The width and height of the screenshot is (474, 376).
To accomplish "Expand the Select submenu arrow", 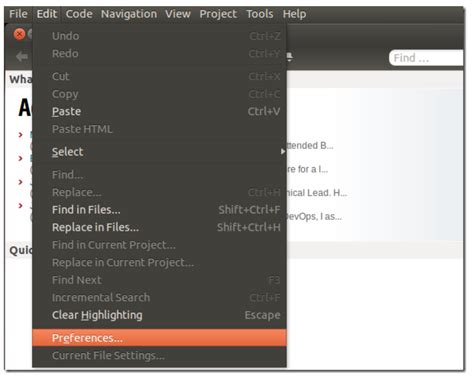I will click(283, 152).
